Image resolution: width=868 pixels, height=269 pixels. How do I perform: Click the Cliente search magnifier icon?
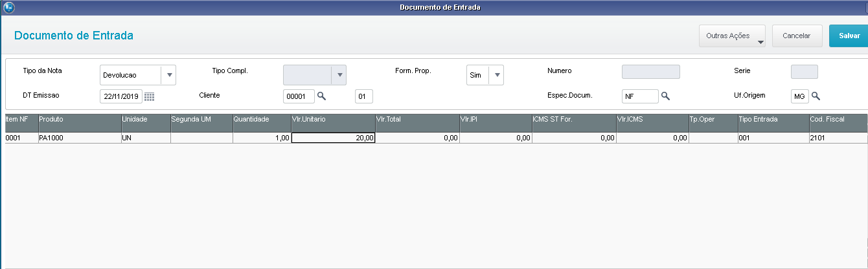coord(321,96)
